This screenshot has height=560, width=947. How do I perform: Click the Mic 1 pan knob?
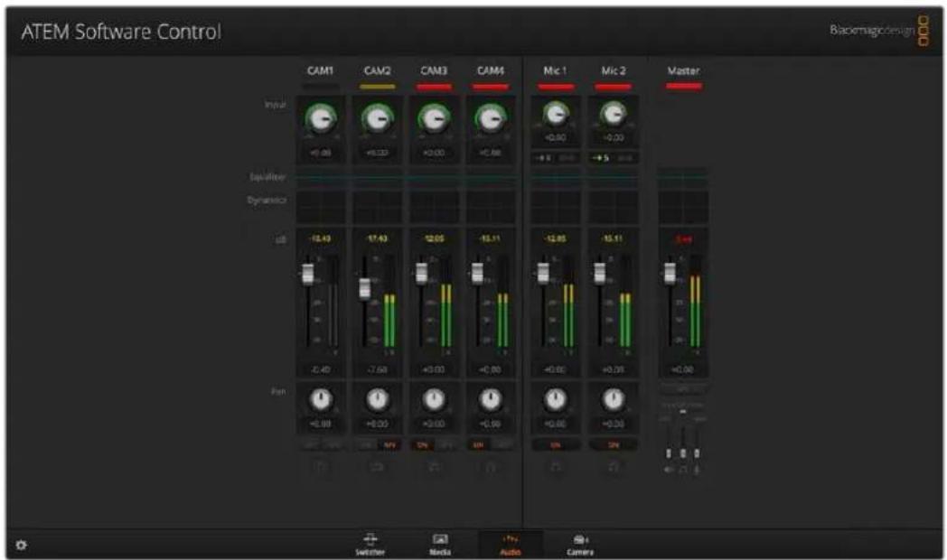(x=556, y=399)
